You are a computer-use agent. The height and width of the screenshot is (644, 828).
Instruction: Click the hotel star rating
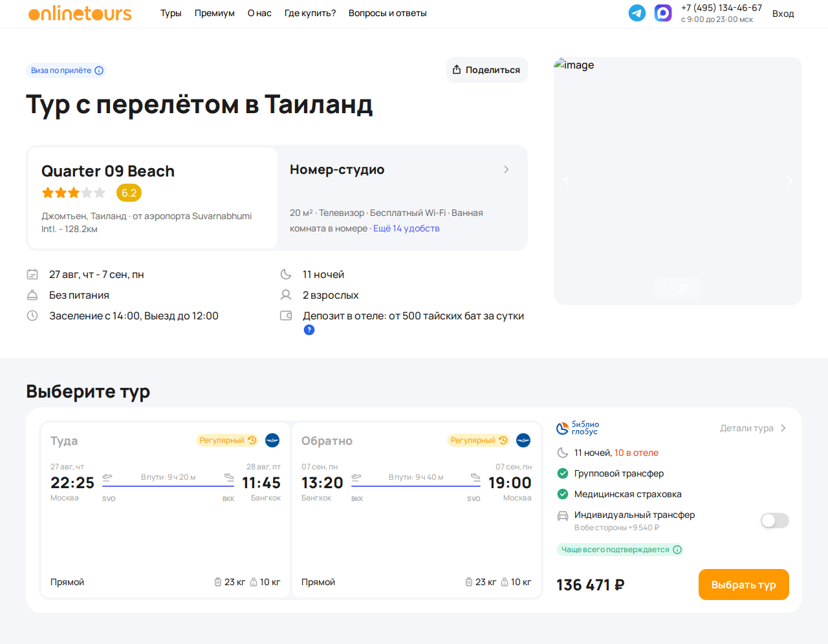point(73,193)
